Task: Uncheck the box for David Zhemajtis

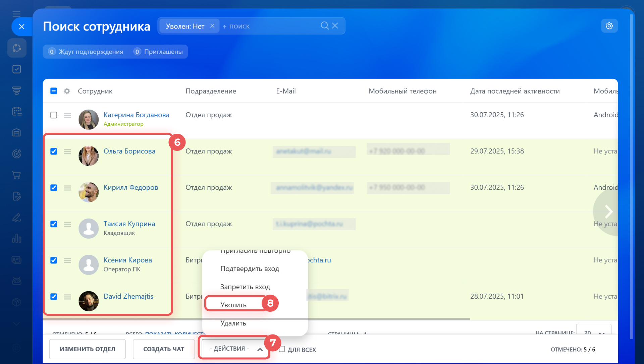Action: click(x=54, y=297)
